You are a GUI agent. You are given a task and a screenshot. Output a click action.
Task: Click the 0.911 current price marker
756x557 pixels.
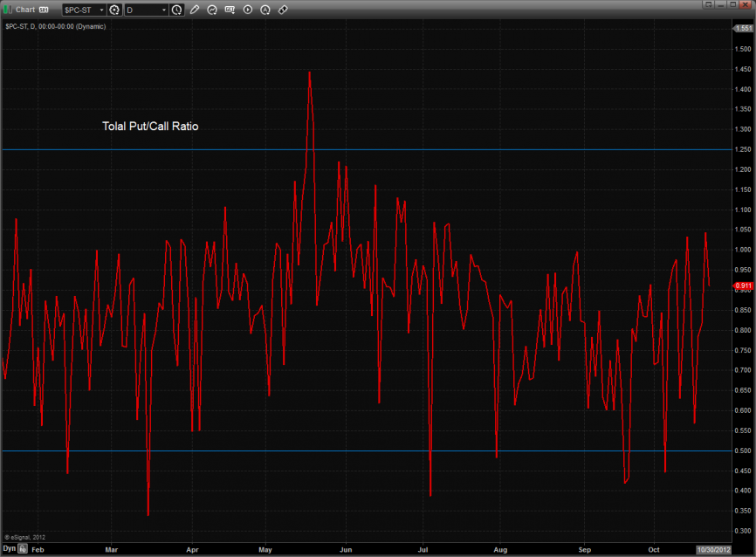(x=743, y=285)
